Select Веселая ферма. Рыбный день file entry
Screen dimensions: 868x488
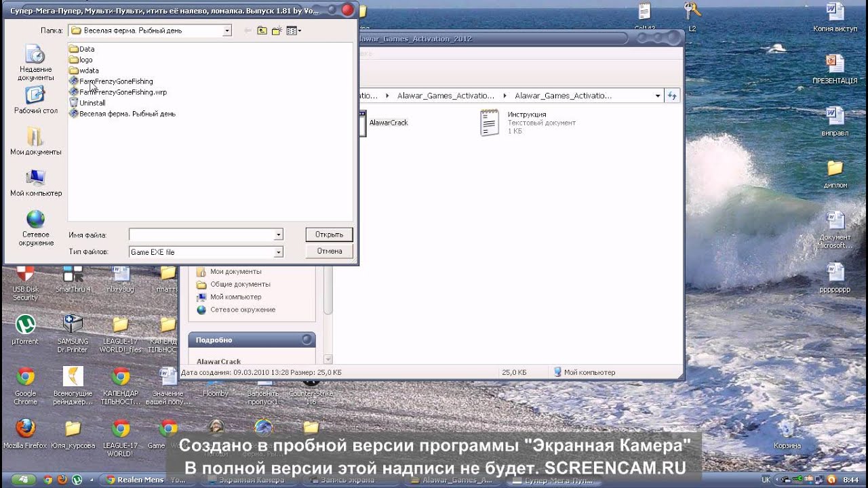coord(123,114)
